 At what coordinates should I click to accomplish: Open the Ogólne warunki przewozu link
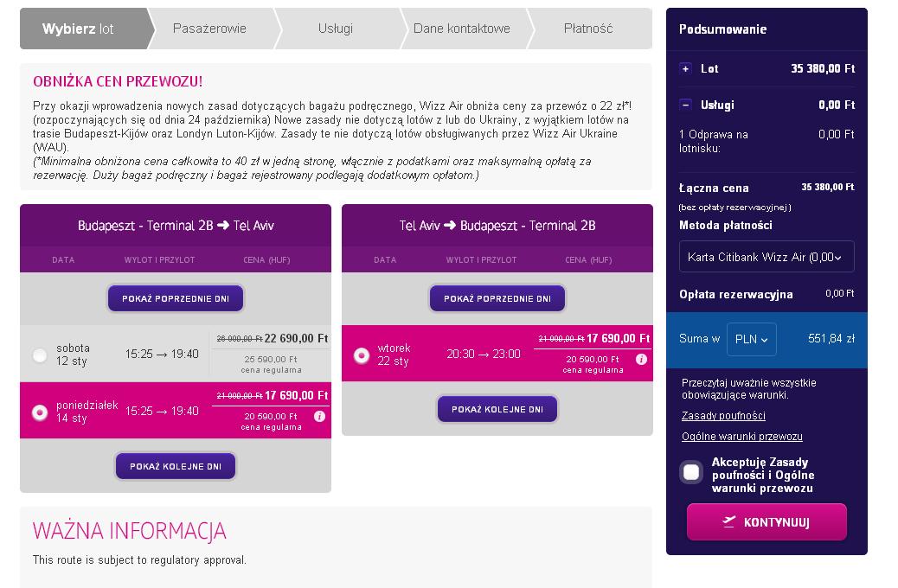[741, 437]
